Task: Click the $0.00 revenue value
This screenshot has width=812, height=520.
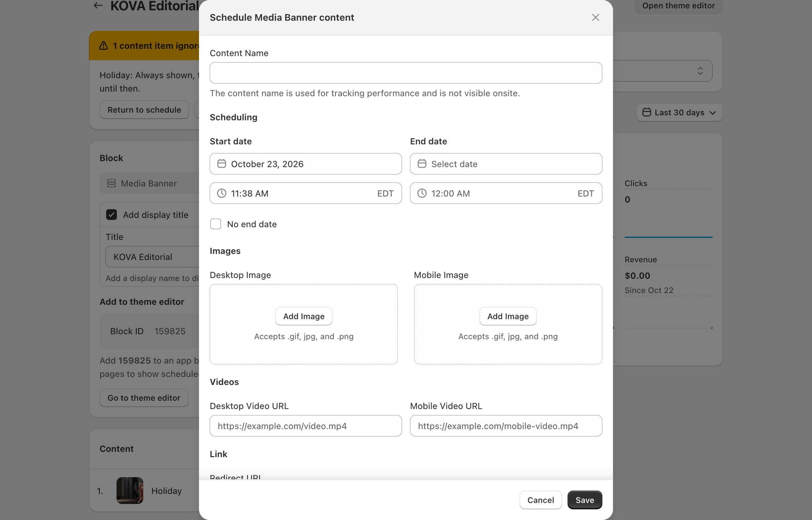Action: pos(637,276)
